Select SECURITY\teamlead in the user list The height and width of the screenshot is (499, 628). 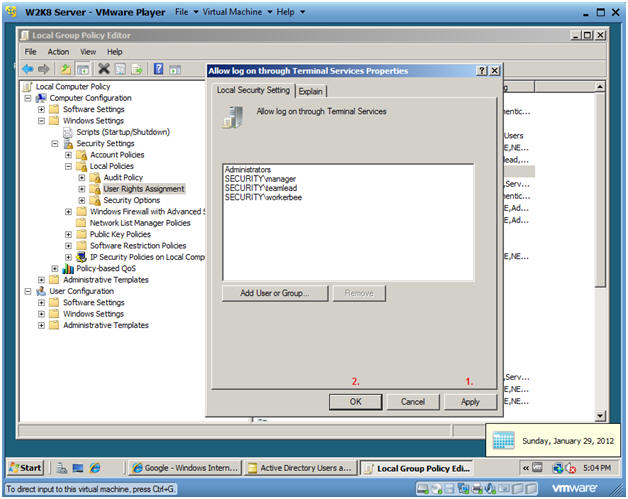[x=261, y=188]
